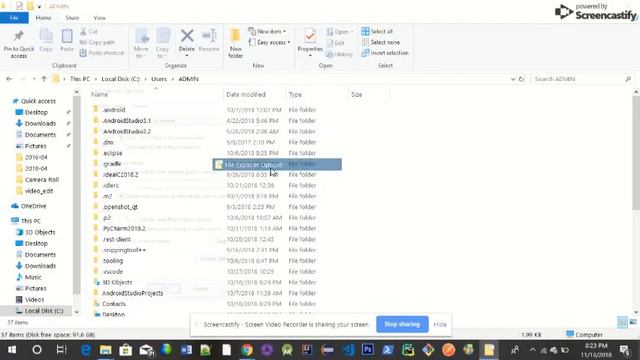The height and width of the screenshot is (360, 640).
Task: Click the Open command in ribbon
Action: 340,31
